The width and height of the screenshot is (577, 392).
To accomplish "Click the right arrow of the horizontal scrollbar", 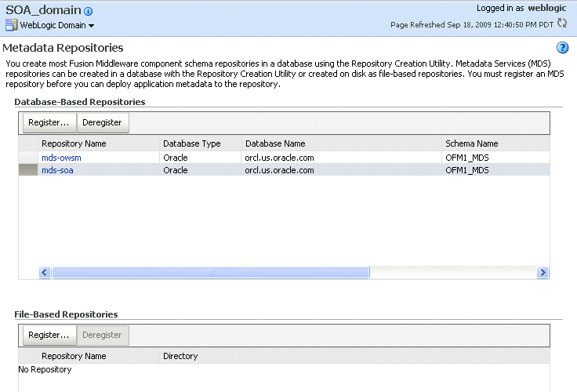I will (543, 272).
